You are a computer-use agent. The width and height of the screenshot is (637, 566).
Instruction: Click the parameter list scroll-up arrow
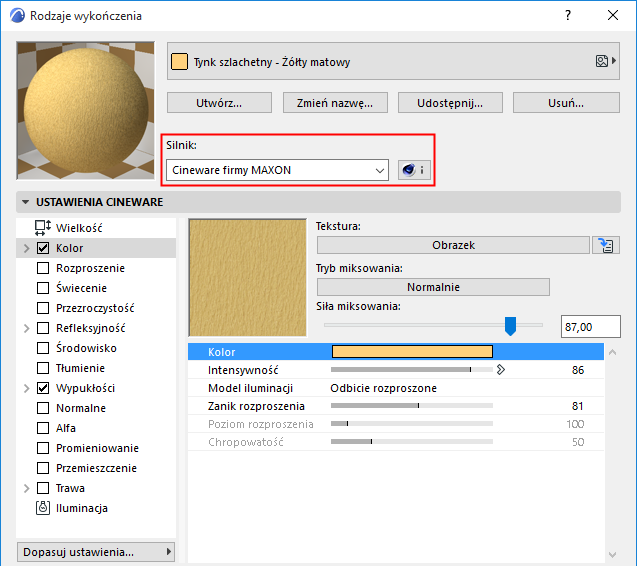pyautogui.click(x=613, y=352)
